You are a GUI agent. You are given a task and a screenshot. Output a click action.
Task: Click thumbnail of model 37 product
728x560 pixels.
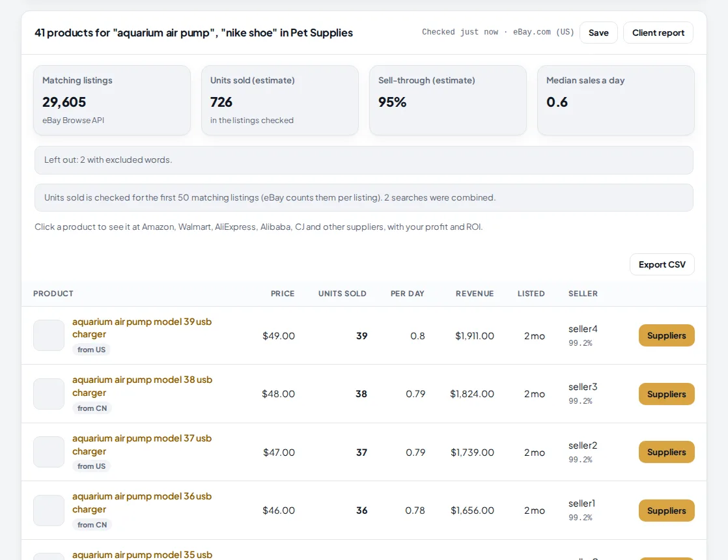pyautogui.click(x=49, y=452)
